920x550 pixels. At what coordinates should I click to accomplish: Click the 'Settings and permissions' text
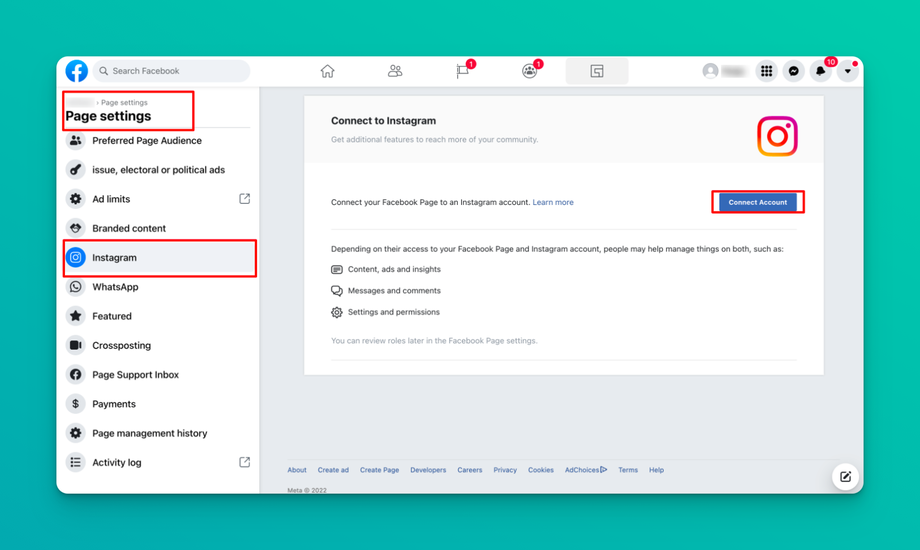[x=394, y=312]
